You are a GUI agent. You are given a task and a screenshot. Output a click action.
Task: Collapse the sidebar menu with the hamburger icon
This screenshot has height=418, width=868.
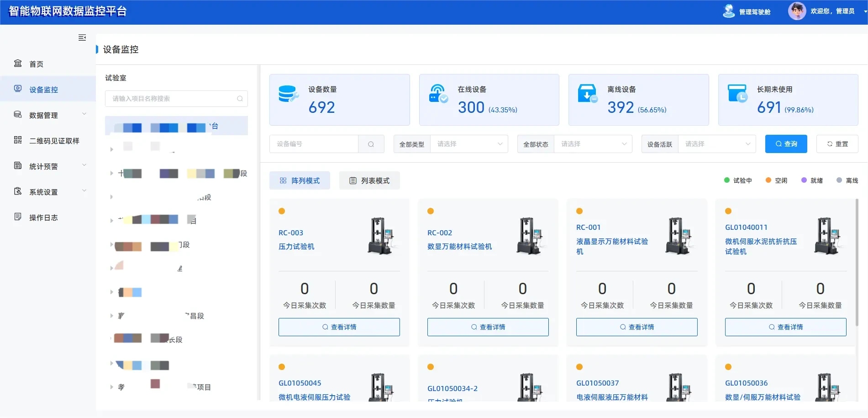pyautogui.click(x=82, y=37)
